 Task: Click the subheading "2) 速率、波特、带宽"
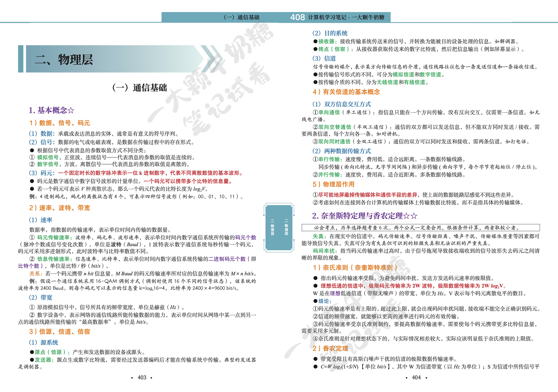pos(60,208)
